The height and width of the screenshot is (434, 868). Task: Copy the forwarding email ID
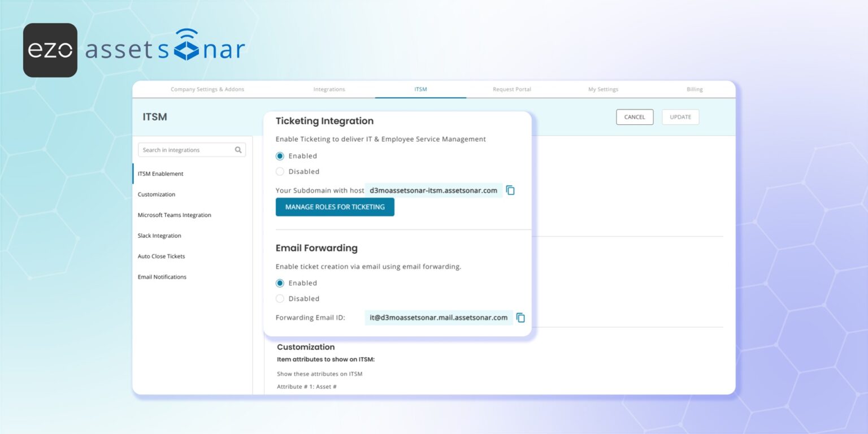pos(520,318)
